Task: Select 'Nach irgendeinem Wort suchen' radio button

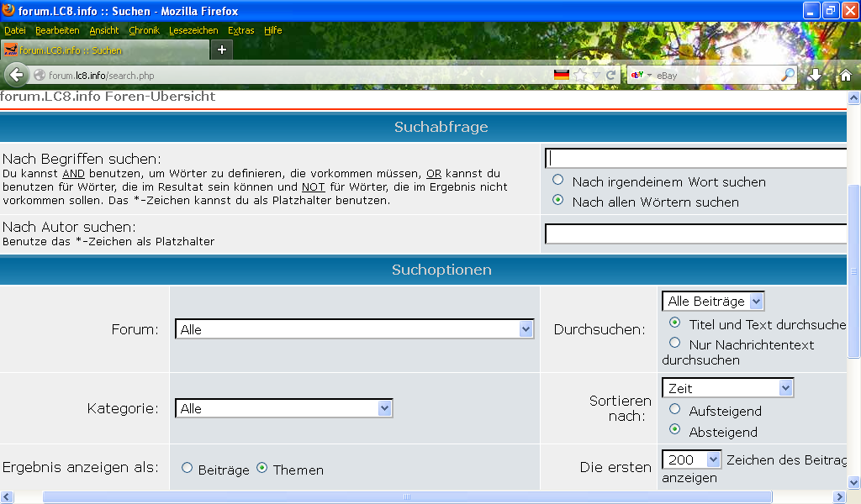Action: click(x=558, y=181)
